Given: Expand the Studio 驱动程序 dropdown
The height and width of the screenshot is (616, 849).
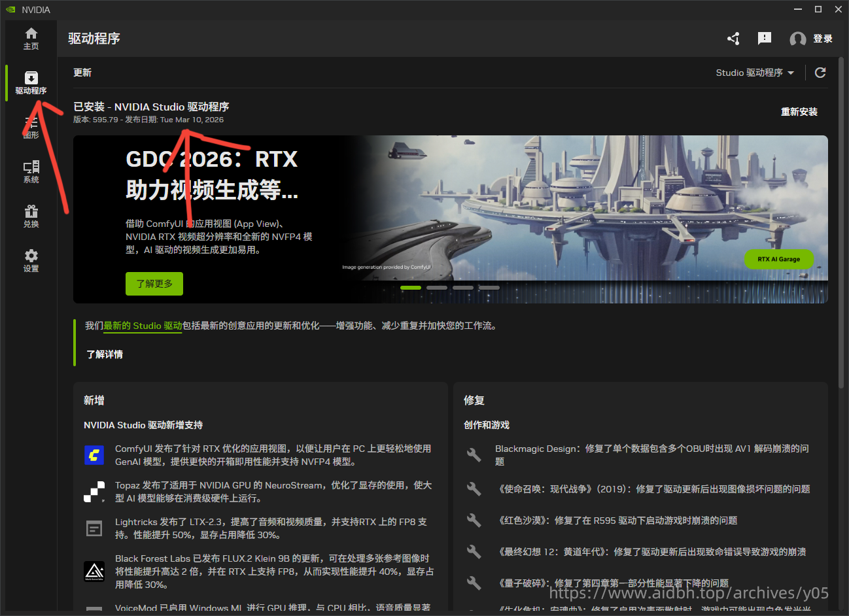Looking at the screenshot, I should click(755, 73).
